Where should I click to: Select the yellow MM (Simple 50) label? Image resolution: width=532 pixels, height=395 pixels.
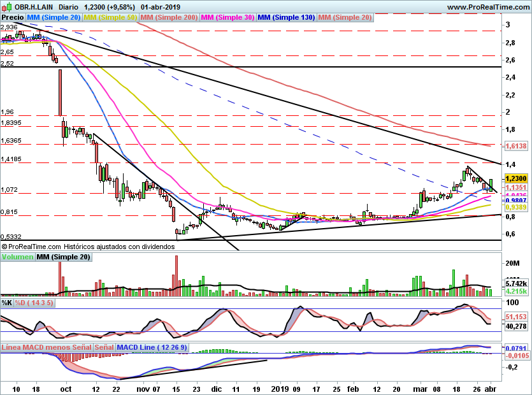(110, 17)
